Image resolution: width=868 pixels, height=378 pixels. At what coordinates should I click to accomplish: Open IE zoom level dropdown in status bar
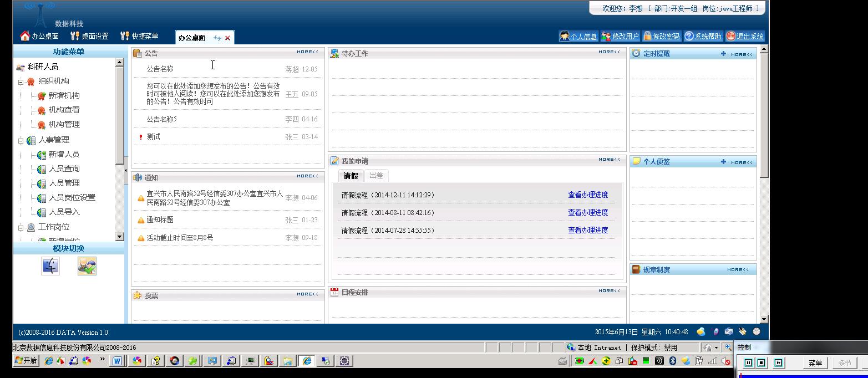click(728, 348)
